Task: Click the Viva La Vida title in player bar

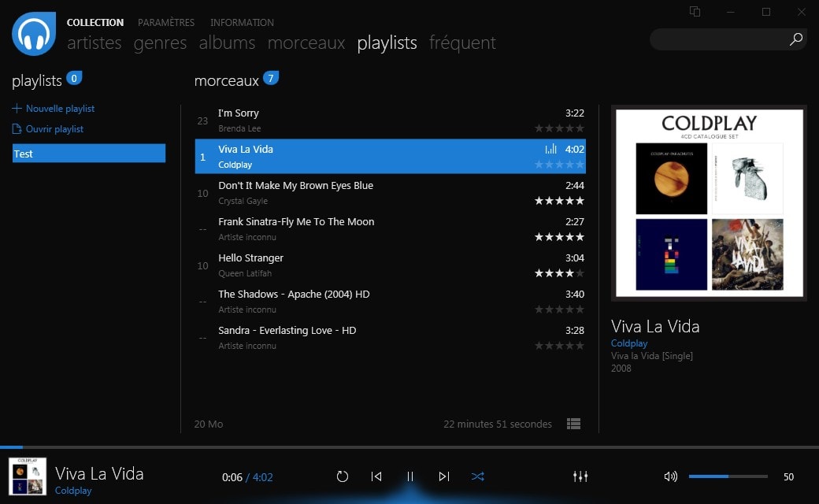Action: tap(99, 473)
